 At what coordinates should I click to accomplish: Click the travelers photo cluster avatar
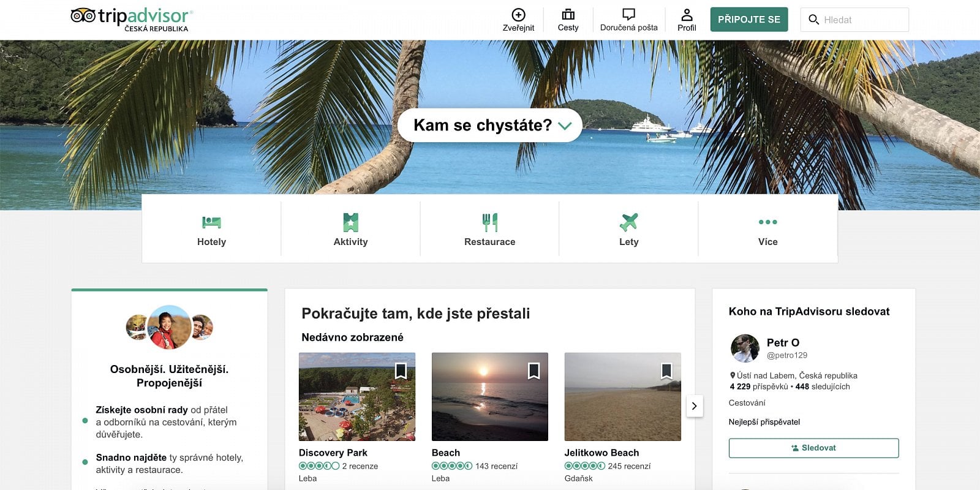tap(169, 327)
